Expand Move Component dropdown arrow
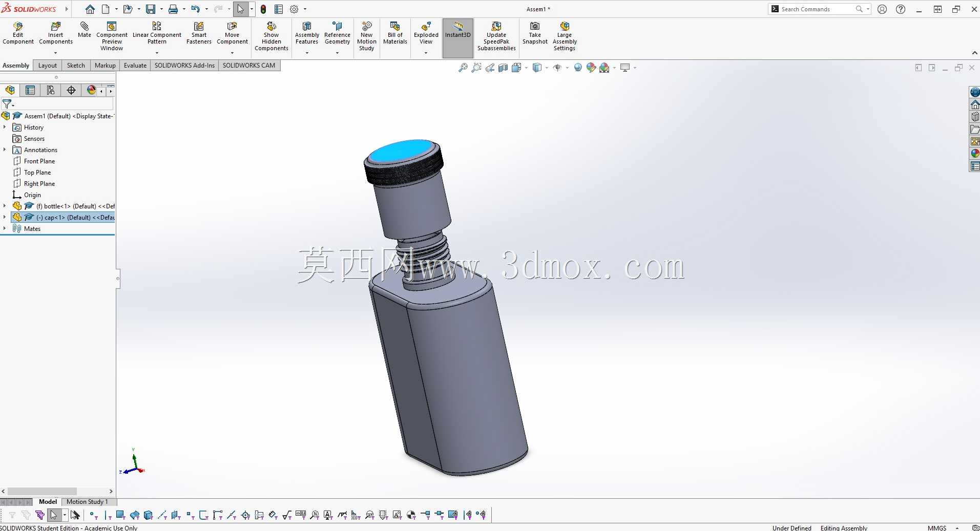Image resolution: width=980 pixels, height=531 pixels. click(232, 53)
